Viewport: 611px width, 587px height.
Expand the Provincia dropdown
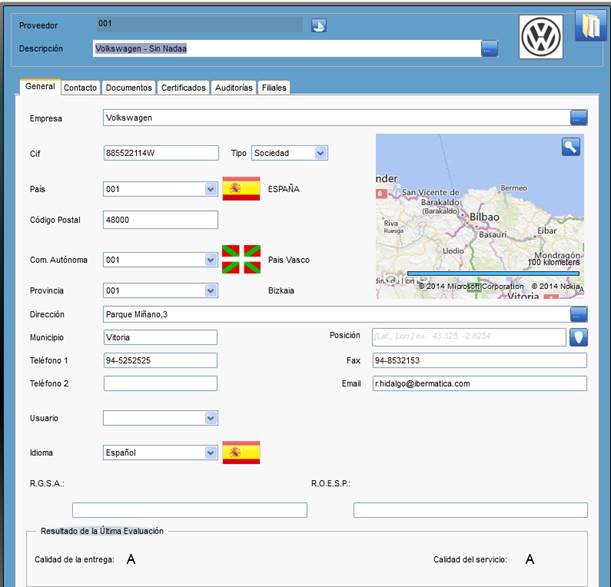[x=210, y=291]
